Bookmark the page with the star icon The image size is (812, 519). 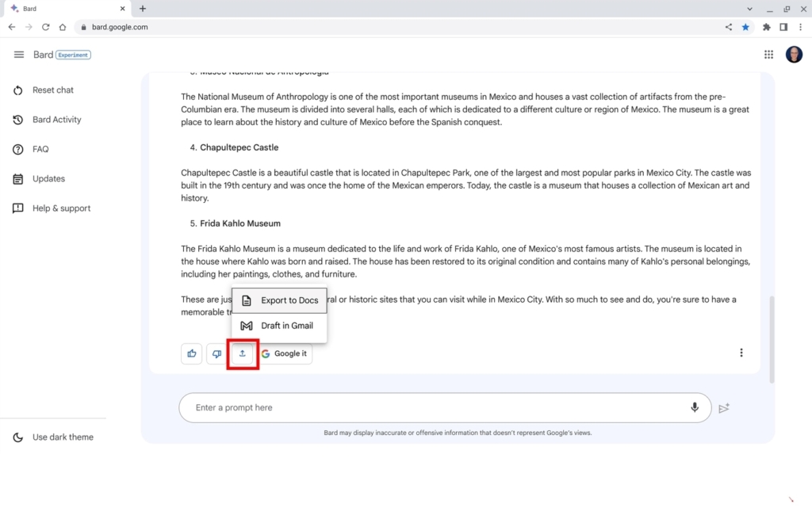(x=745, y=26)
